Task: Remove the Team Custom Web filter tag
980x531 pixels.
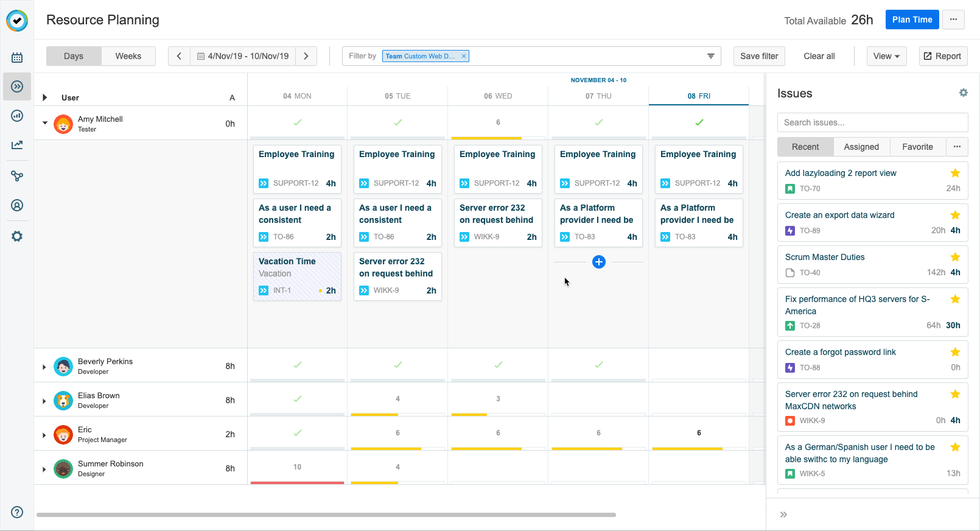Action: click(464, 56)
